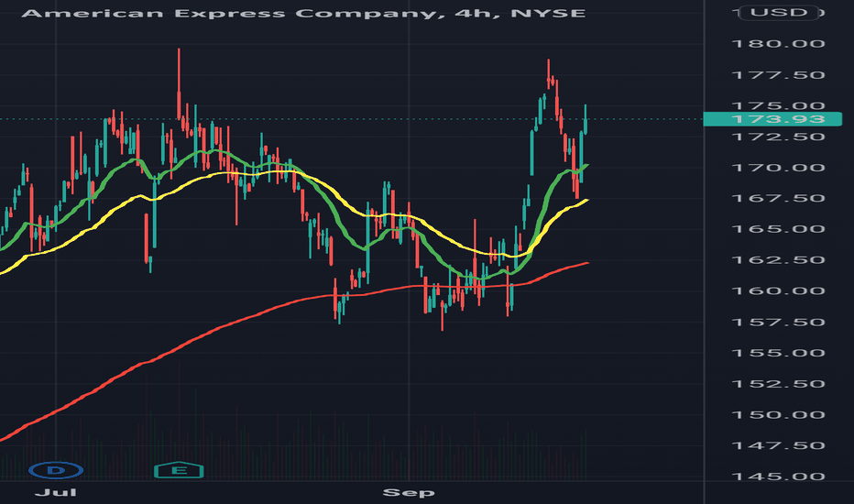Screen dimensions: 854x504
Task: Click the earnings 'E' marker icon
Action: coord(180,470)
